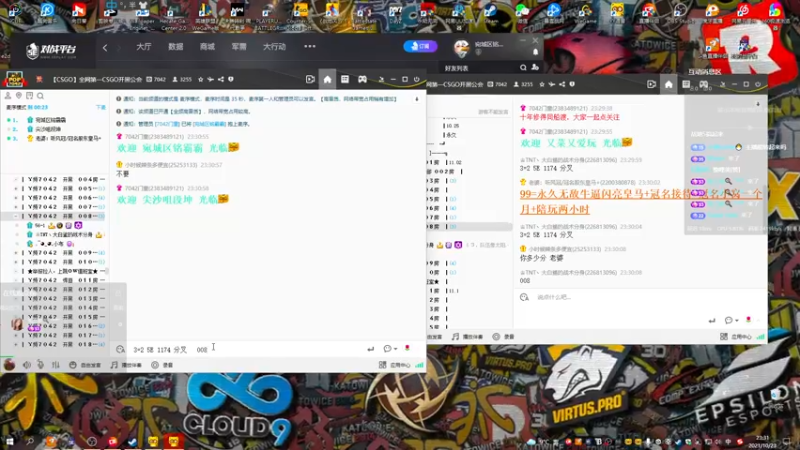Click the 下麦 link in queue panel
This screenshot has height=450, width=800.
[x=101, y=107]
